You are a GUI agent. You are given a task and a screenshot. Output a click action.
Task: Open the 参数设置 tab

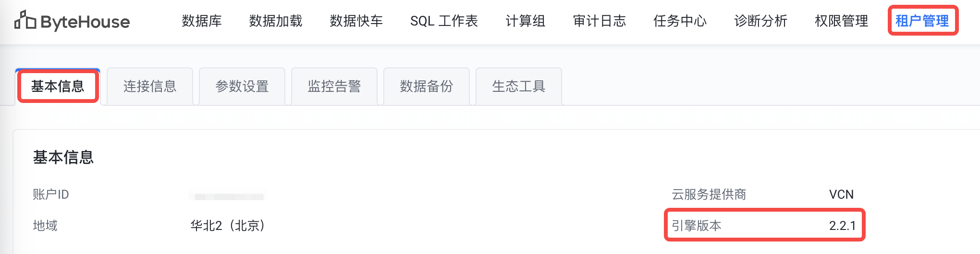click(x=242, y=87)
